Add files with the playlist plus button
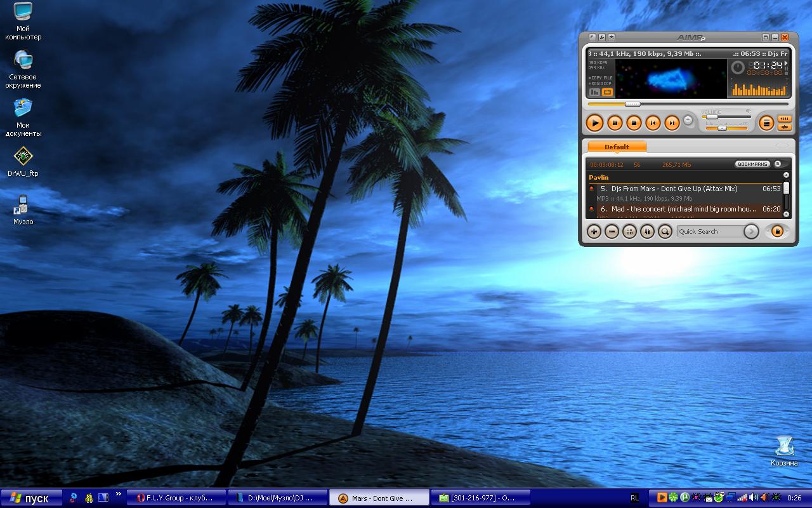 pos(594,232)
